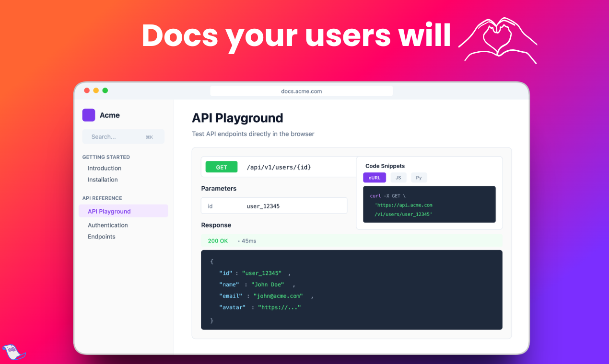
Task: Expand the GETTING STARTED section header
Action: click(106, 157)
